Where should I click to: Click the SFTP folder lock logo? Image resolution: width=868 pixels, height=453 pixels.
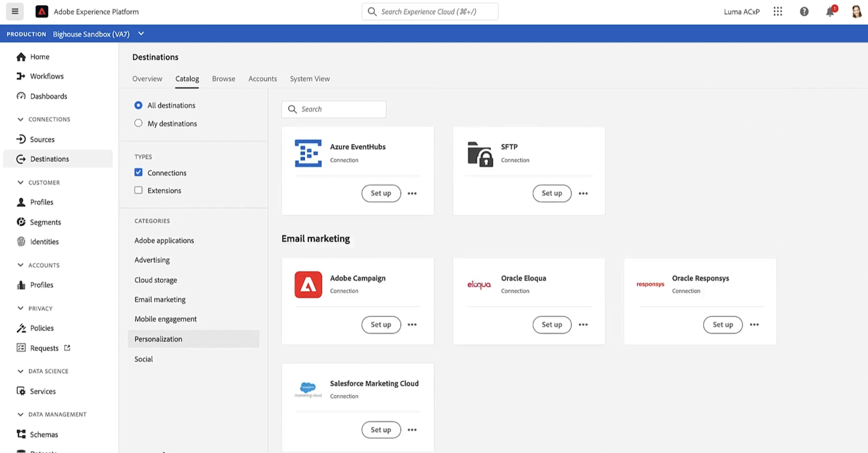point(480,154)
